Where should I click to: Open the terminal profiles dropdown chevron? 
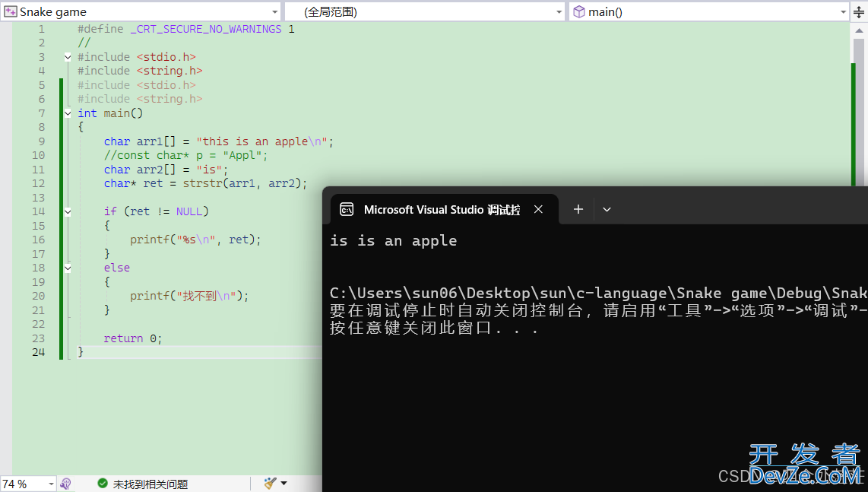[607, 209]
